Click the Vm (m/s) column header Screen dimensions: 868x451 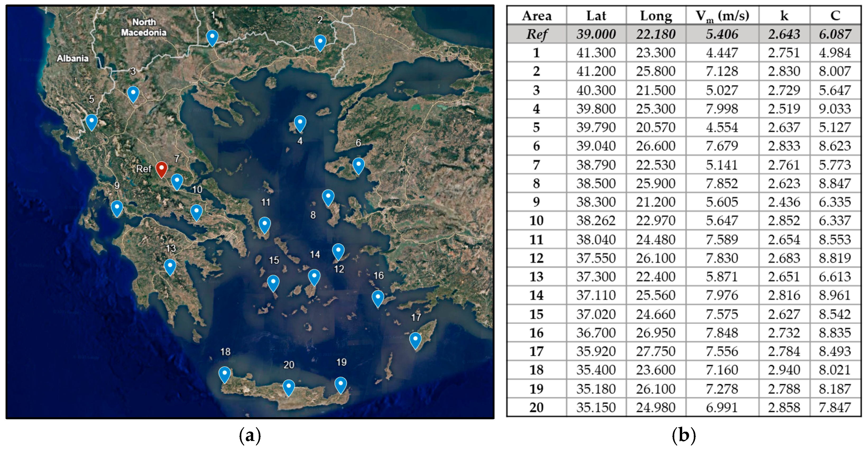pos(722,16)
